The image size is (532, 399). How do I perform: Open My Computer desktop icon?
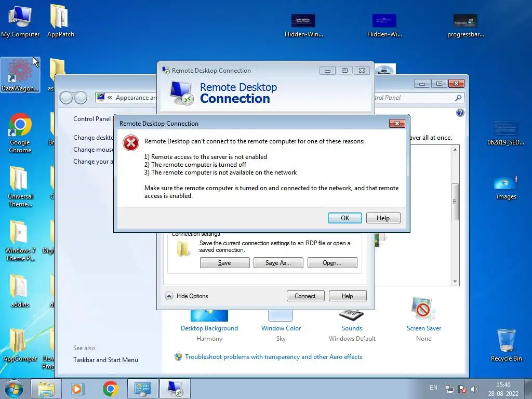click(20, 21)
